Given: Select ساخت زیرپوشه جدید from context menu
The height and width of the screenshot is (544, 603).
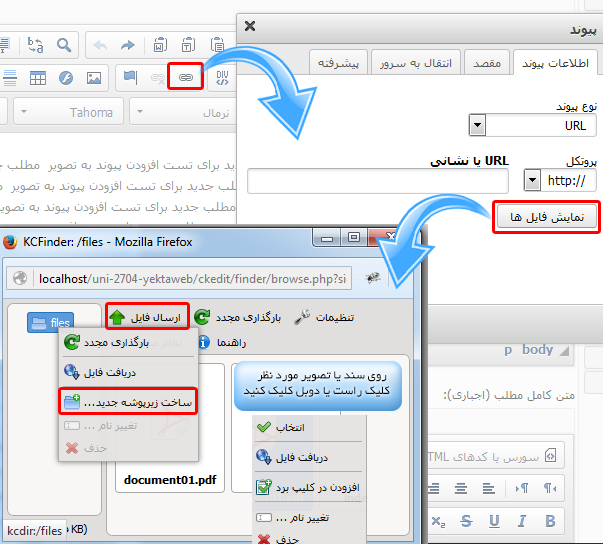Looking at the screenshot, I should 127,402.
